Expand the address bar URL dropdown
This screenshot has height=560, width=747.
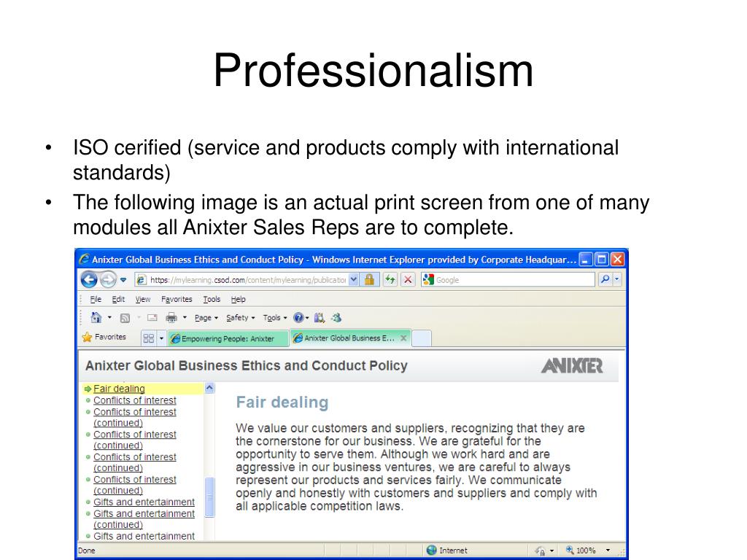[354, 280]
